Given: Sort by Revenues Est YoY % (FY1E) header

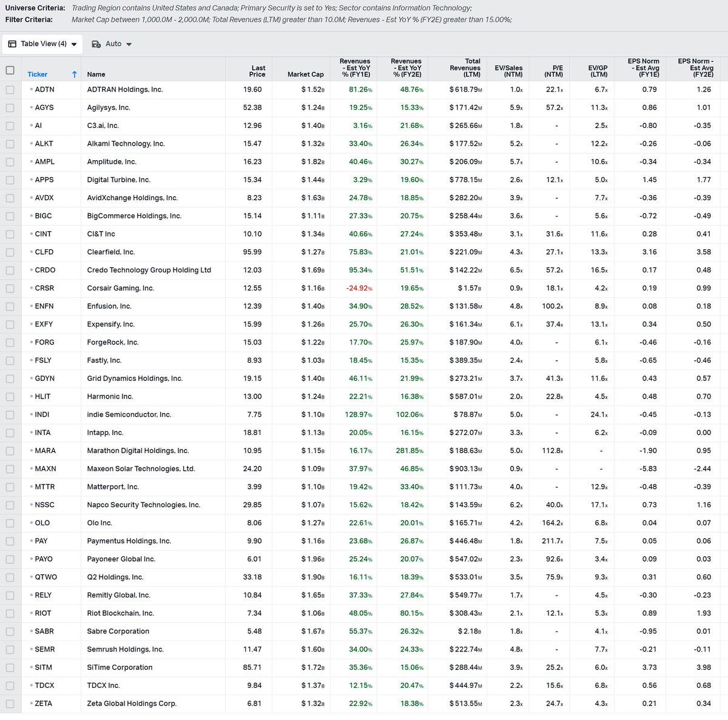Looking at the screenshot, I should click(x=354, y=68).
